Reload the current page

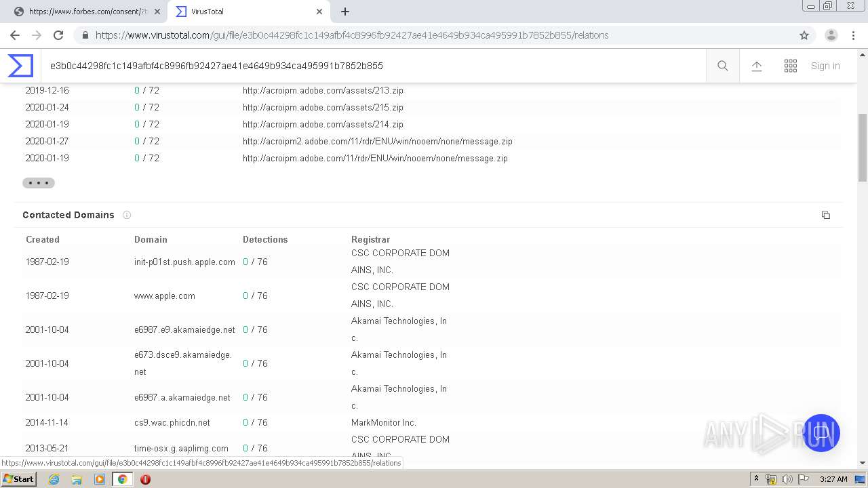pos(58,35)
